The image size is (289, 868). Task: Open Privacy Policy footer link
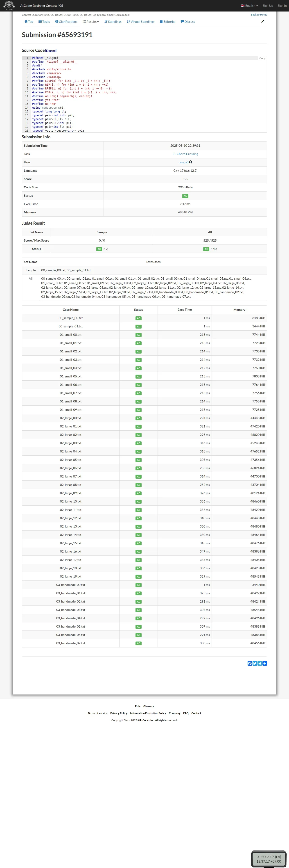point(119,713)
